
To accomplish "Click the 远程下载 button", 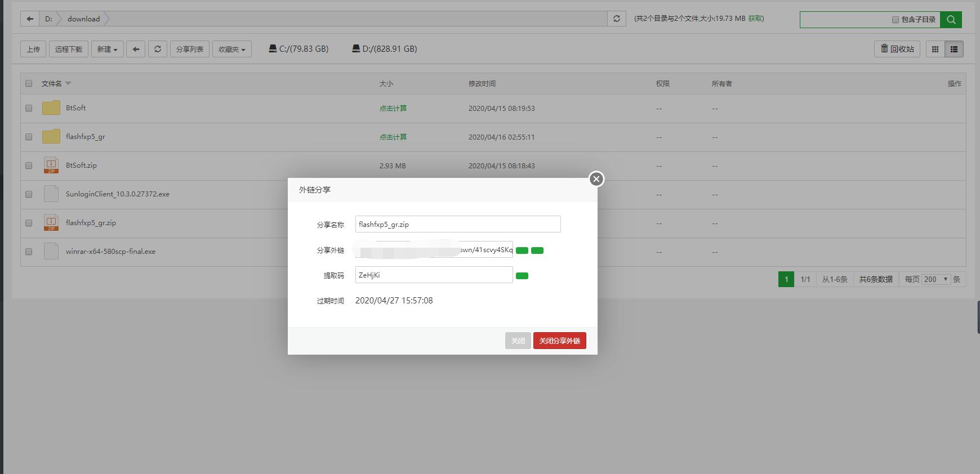I will coord(69,49).
